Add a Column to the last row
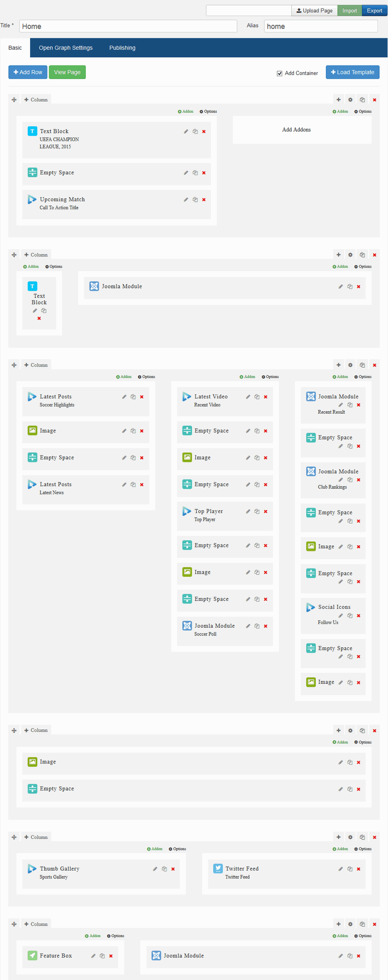The width and height of the screenshot is (388, 980). click(x=36, y=924)
